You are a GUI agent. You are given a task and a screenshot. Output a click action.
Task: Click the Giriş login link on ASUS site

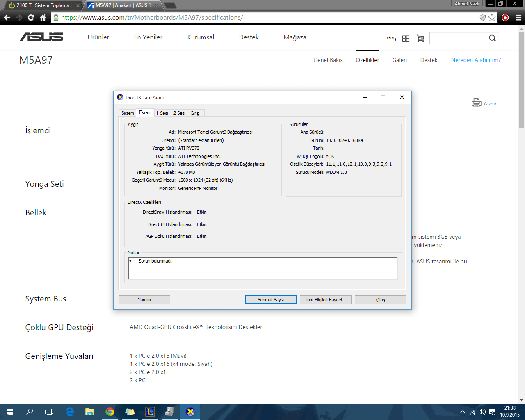[392, 38]
